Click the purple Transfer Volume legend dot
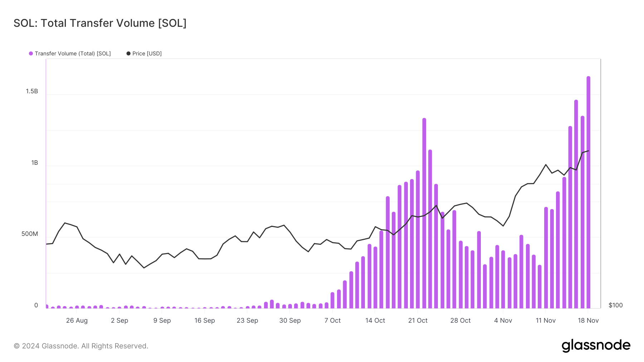644x362 pixels. point(31,54)
